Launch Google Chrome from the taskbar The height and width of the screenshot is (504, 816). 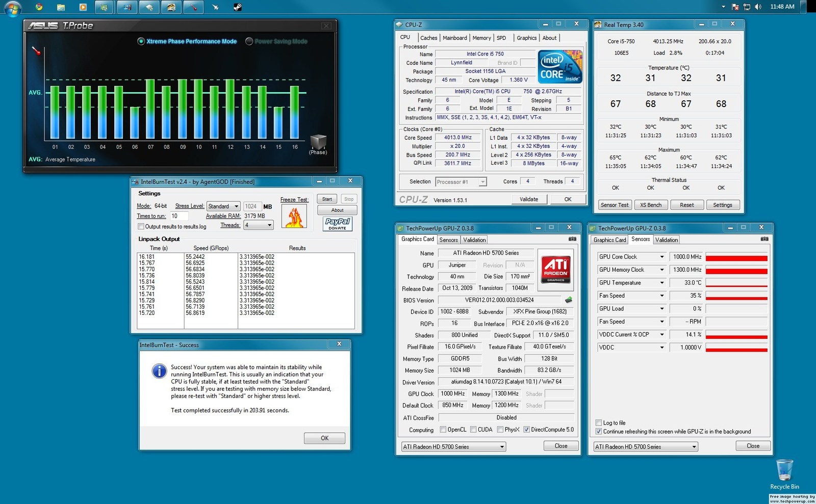click(x=39, y=7)
